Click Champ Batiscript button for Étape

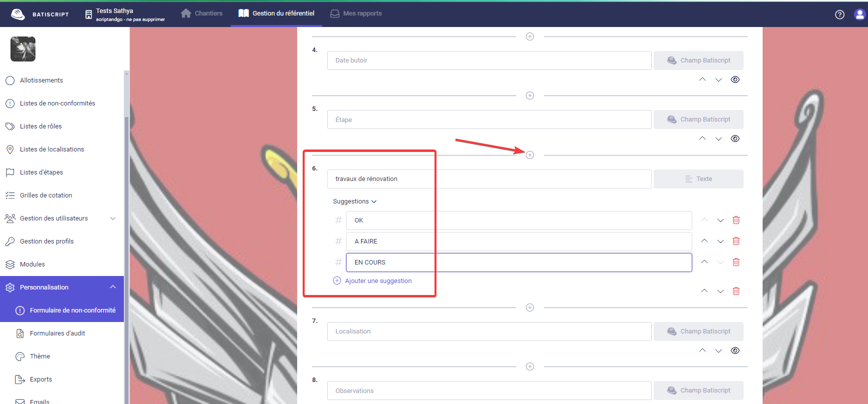click(699, 119)
